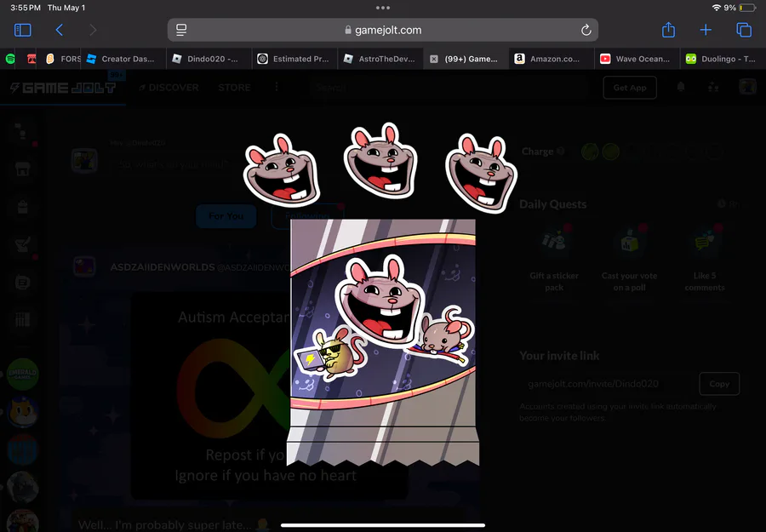Open the sidebar shopping bag icon
The height and width of the screenshot is (532, 766).
click(x=22, y=207)
